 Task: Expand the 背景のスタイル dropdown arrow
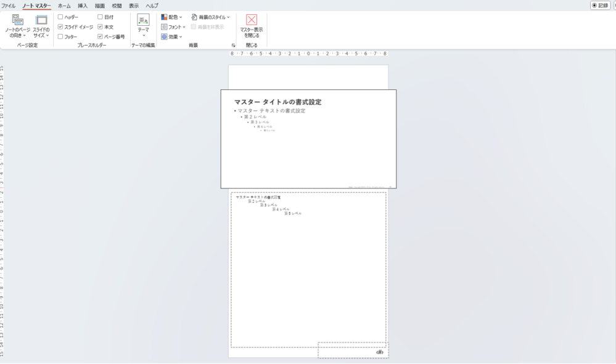click(228, 16)
